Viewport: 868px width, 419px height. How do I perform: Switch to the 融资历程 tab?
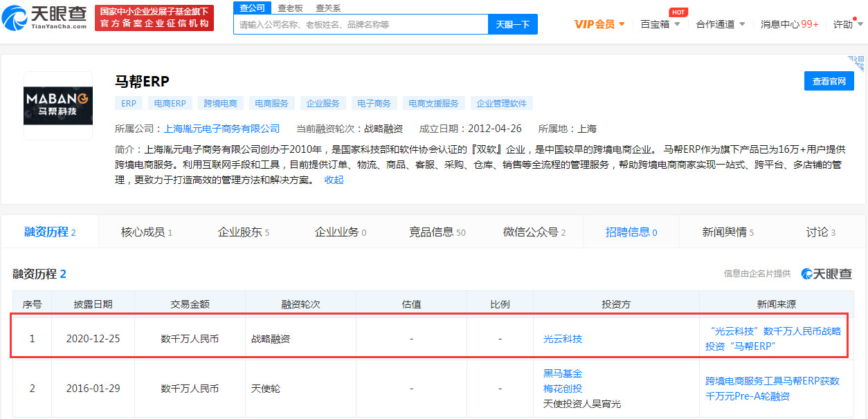click(50, 232)
